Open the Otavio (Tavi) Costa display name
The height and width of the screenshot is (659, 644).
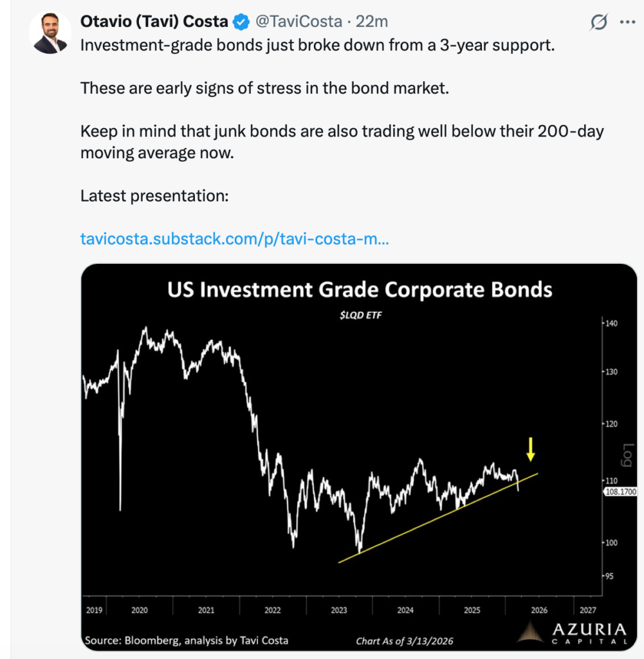(x=154, y=22)
